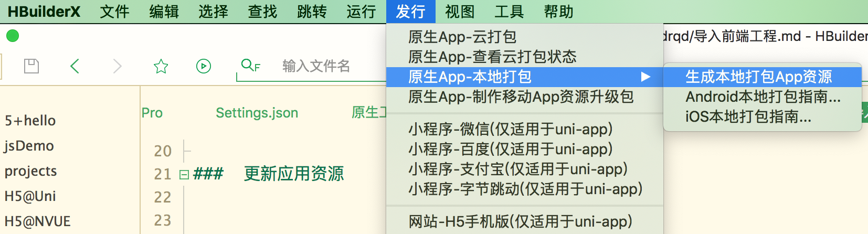Click the 发行 menu in menu bar

pyautogui.click(x=410, y=12)
